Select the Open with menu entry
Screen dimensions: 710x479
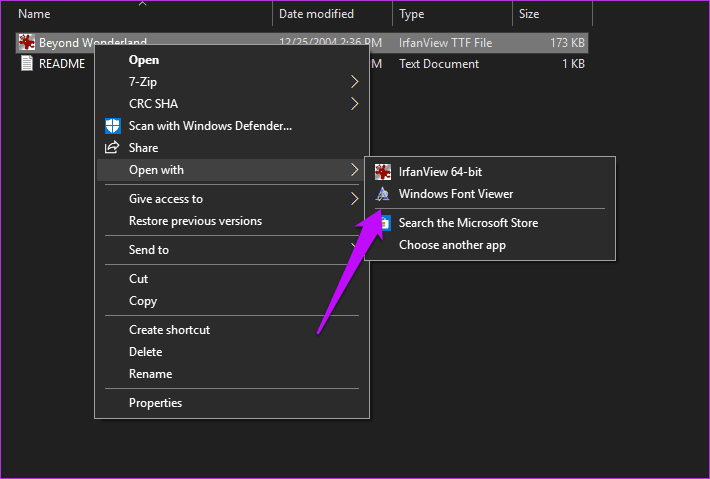pyautogui.click(x=232, y=170)
